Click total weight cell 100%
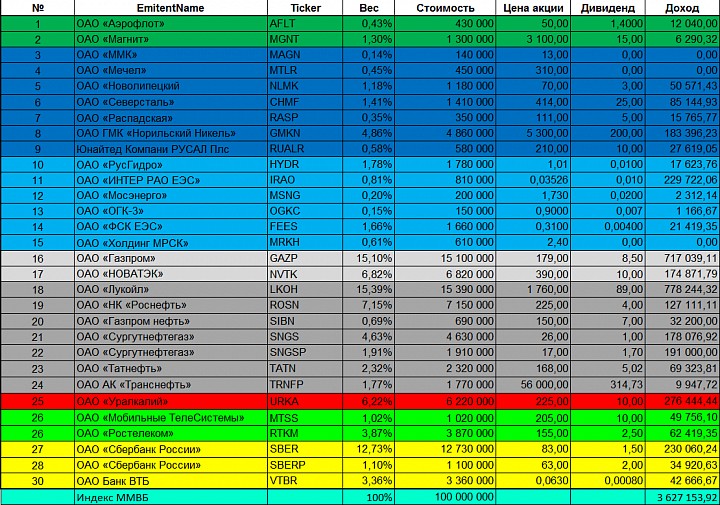The width and height of the screenshot is (720, 505). tap(368, 497)
